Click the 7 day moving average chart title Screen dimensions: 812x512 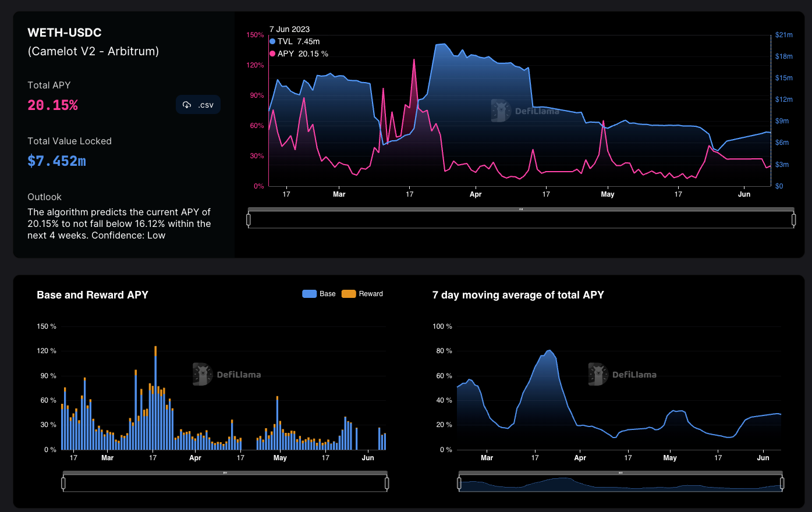[x=518, y=295]
